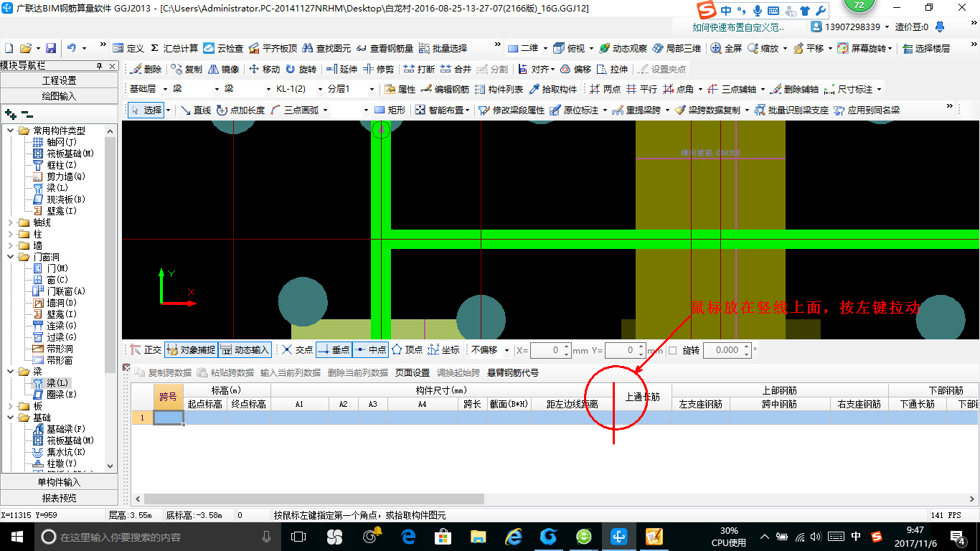Toggle 垂点 perpendicular snap
This screenshot has height=551, width=980.
[334, 350]
